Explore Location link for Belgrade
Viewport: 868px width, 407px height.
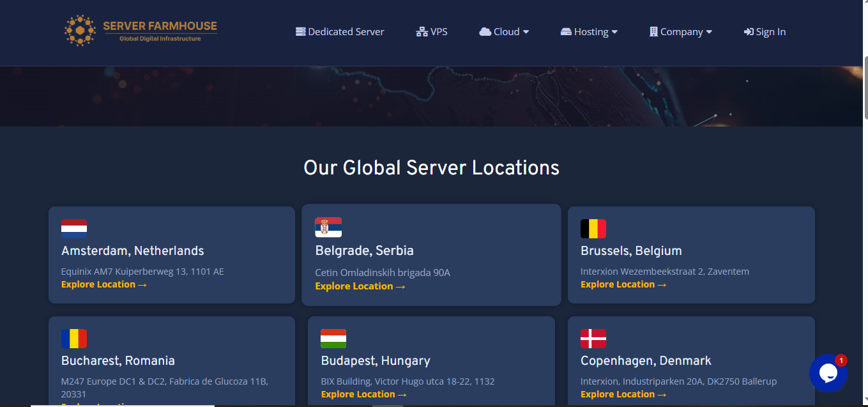[x=360, y=286]
